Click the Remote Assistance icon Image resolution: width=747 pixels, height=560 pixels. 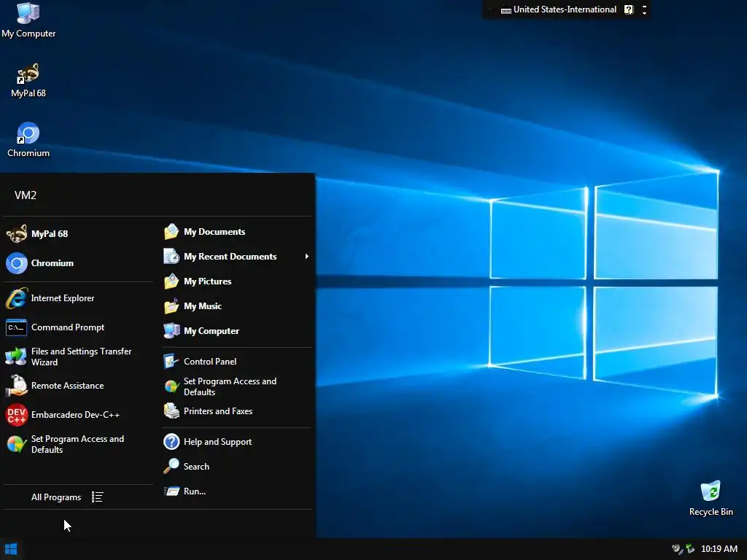pyautogui.click(x=17, y=386)
